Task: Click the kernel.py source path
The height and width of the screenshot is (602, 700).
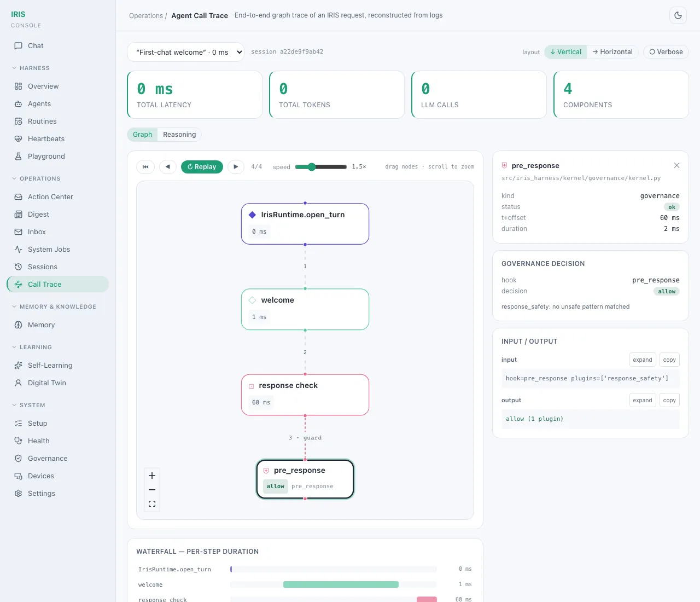Action: tap(581, 178)
